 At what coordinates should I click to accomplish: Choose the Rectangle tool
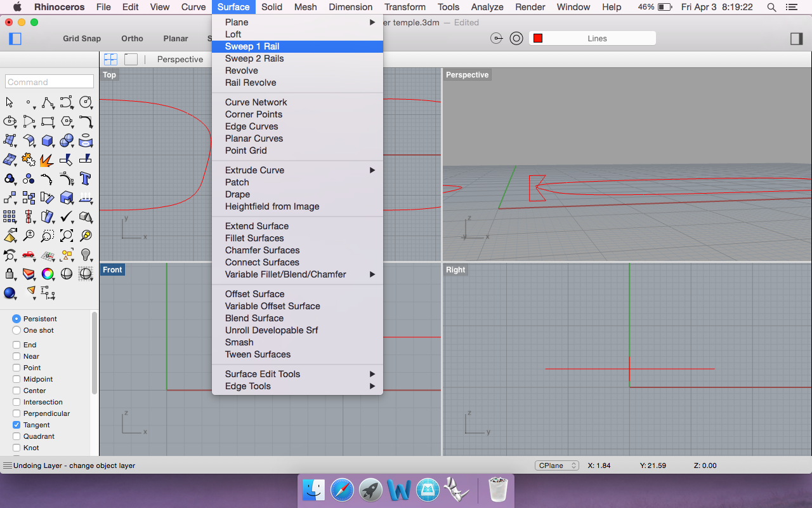pyautogui.click(x=48, y=121)
